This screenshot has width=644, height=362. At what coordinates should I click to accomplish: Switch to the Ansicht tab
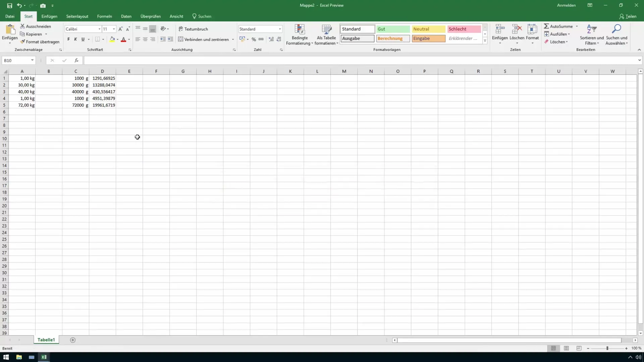coord(176,16)
